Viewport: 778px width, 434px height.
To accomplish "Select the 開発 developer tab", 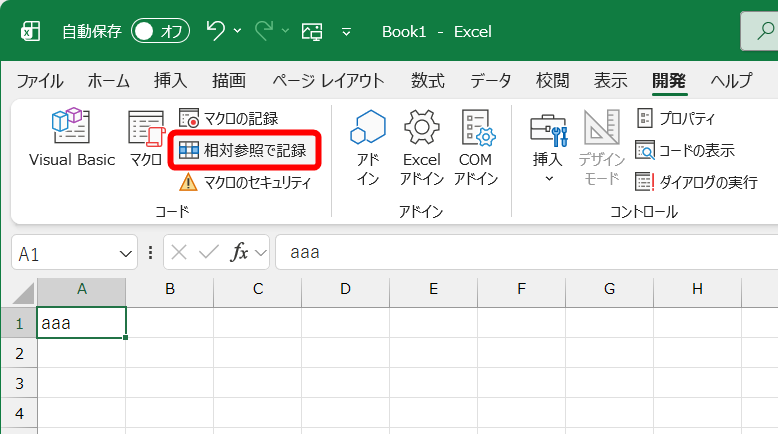I will click(x=669, y=80).
